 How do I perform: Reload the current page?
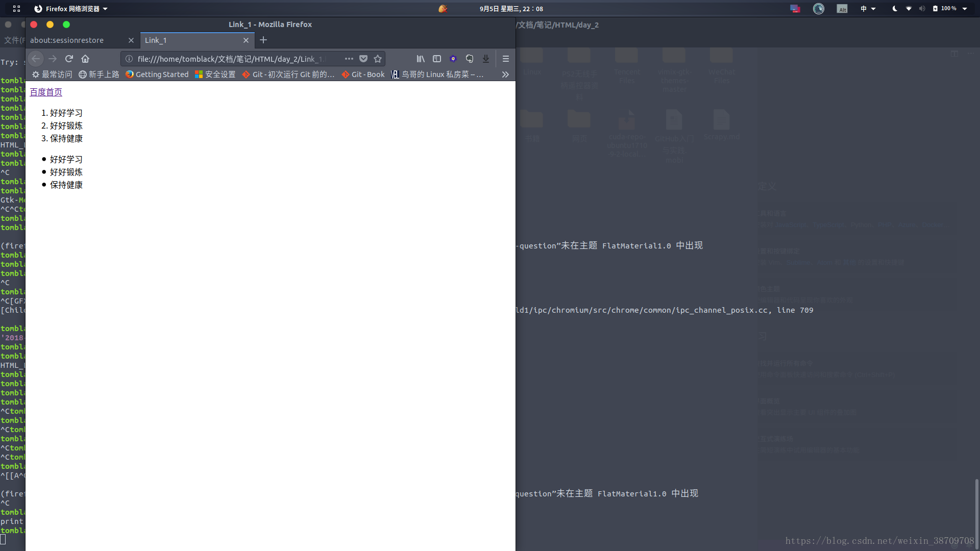(69, 59)
